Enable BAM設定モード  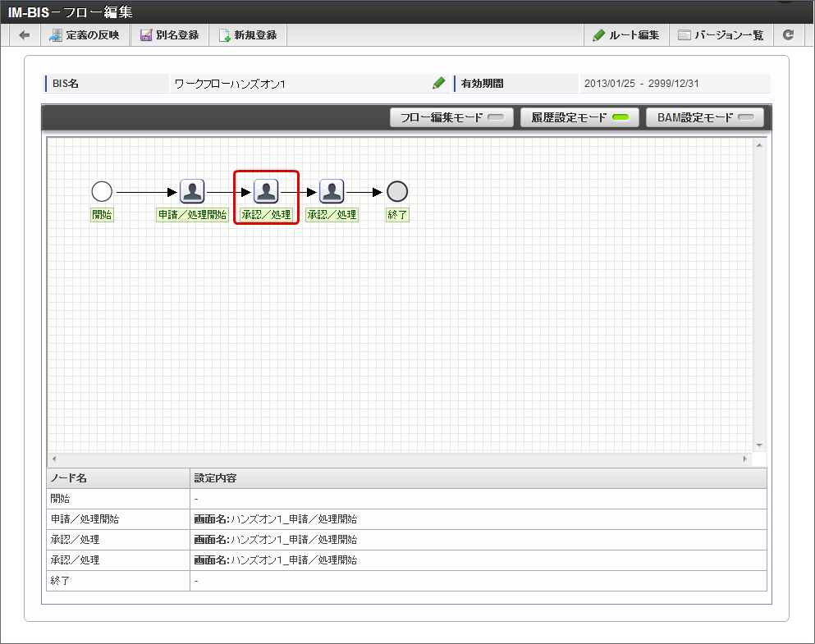705,117
